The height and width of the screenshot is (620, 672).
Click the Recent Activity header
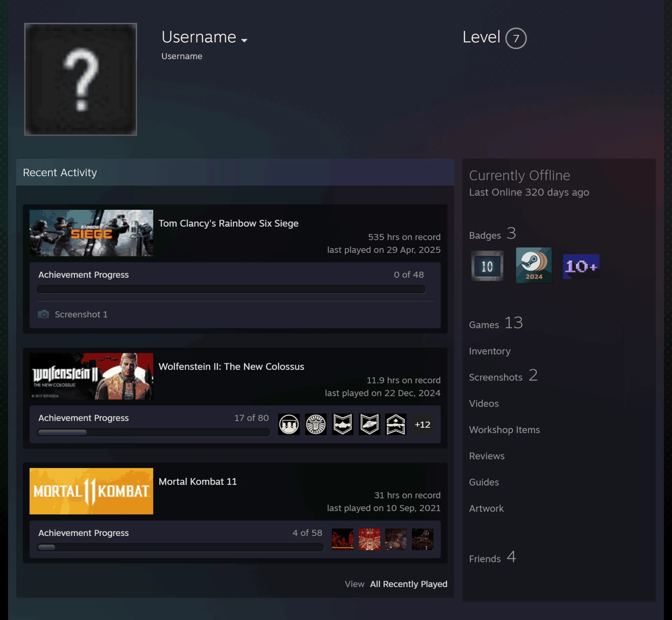pos(235,172)
